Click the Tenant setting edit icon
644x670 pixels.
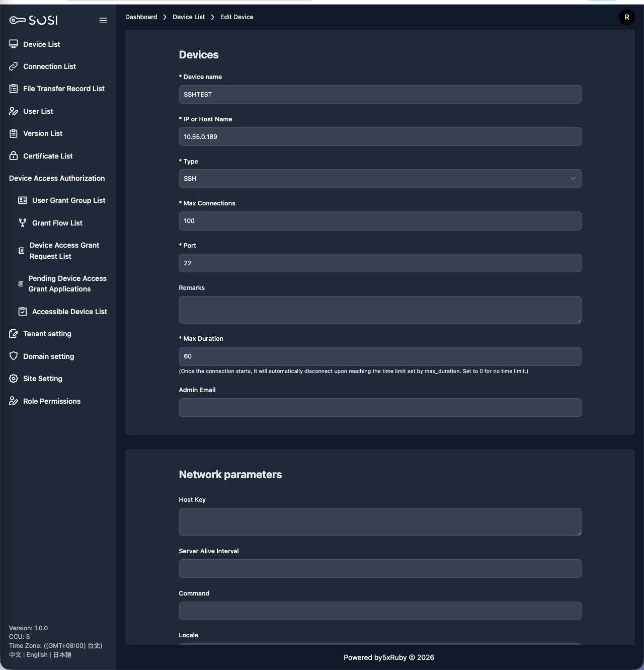coord(14,334)
